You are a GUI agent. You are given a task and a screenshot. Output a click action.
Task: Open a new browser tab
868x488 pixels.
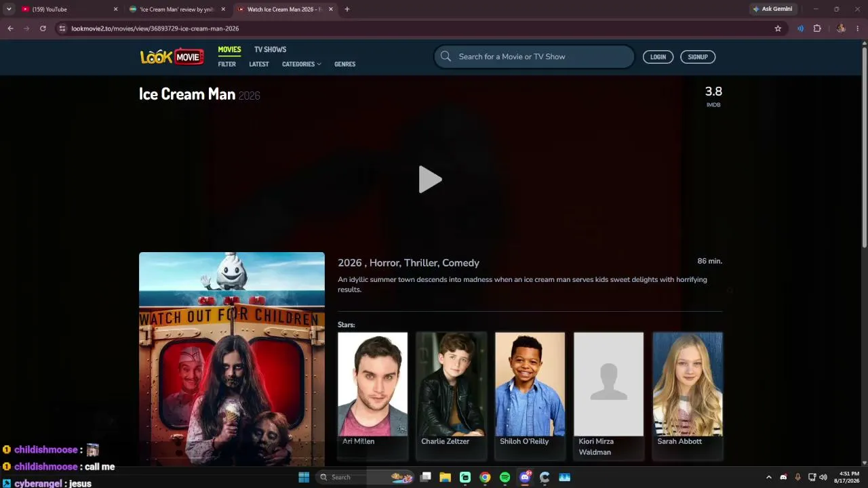[x=347, y=9]
